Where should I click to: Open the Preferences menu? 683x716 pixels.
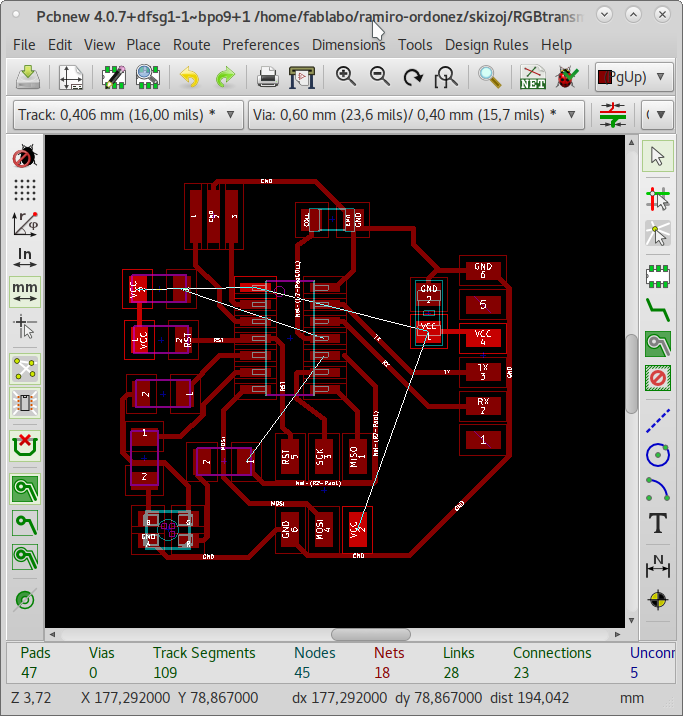click(261, 45)
